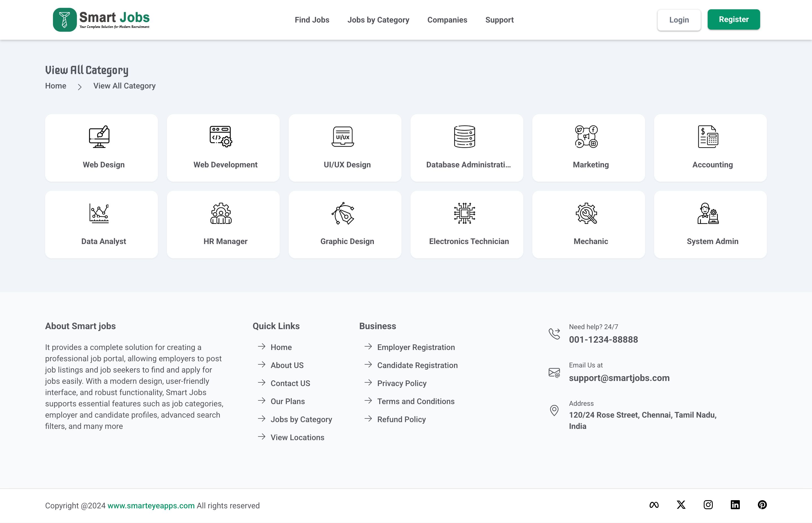The image size is (812, 523).
Task: Click the Login button
Action: [679, 20]
